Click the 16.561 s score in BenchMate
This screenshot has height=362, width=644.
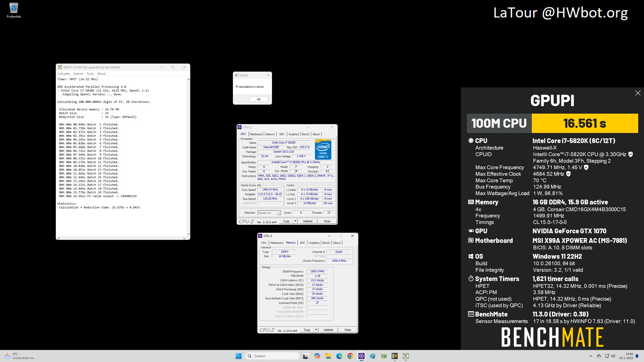pyautogui.click(x=585, y=123)
